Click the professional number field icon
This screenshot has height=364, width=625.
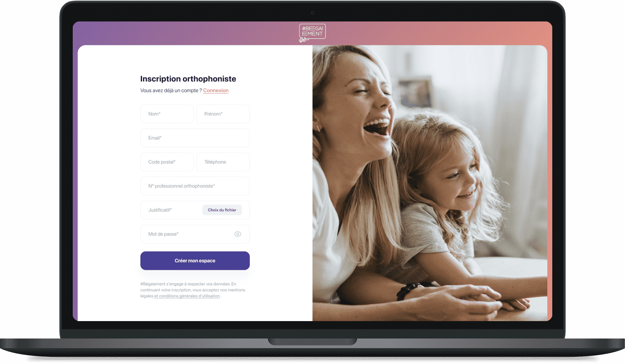click(195, 186)
